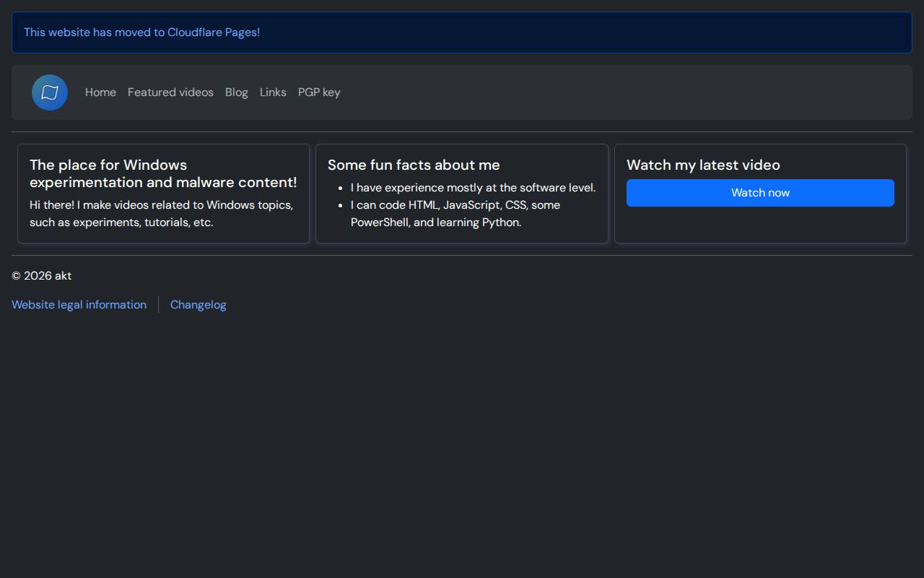Go to the Home nav link

coord(100,92)
